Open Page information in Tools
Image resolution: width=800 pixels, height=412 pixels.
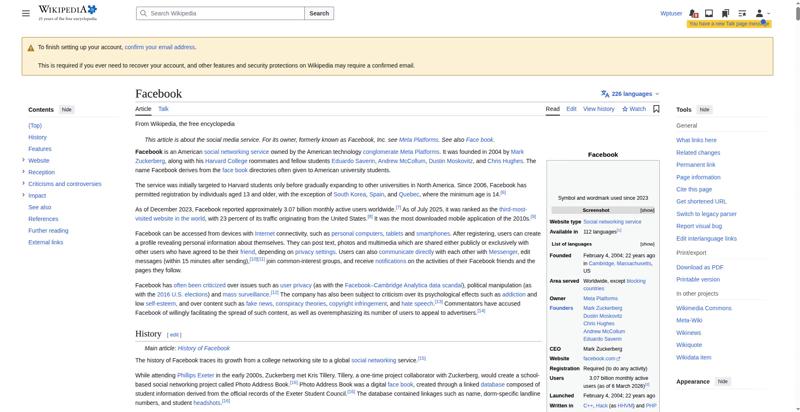coord(698,177)
